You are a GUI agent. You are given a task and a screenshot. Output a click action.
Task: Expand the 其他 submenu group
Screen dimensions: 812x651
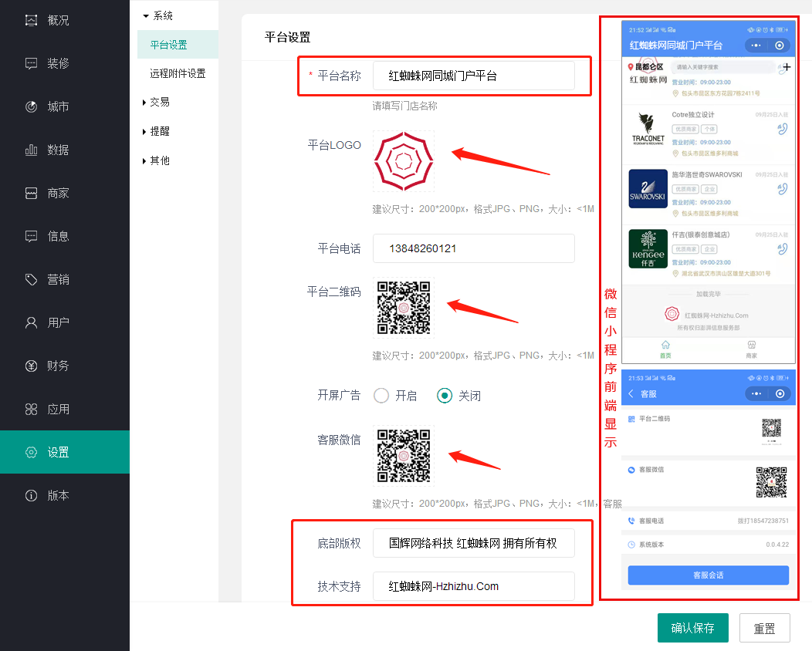point(156,161)
